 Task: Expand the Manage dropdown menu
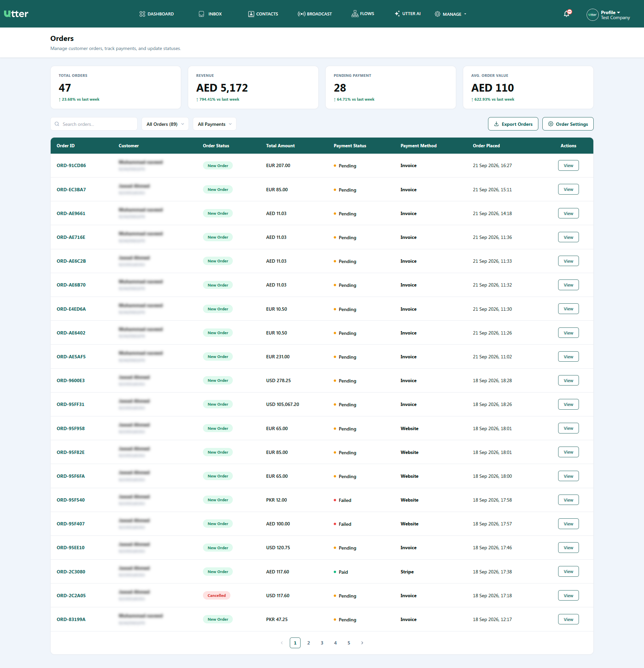pyautogui.click(x=450, y=14)
